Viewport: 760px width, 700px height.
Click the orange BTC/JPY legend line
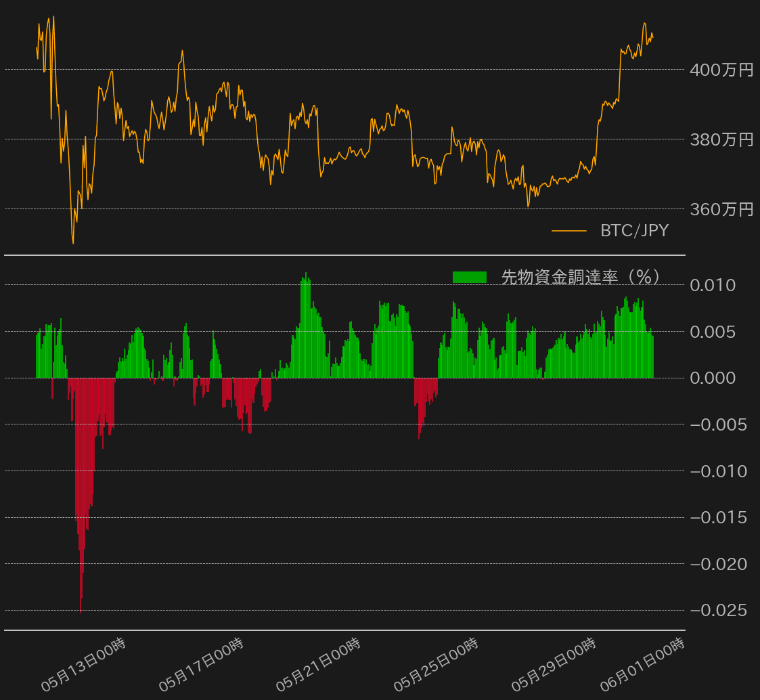point(568,231)
